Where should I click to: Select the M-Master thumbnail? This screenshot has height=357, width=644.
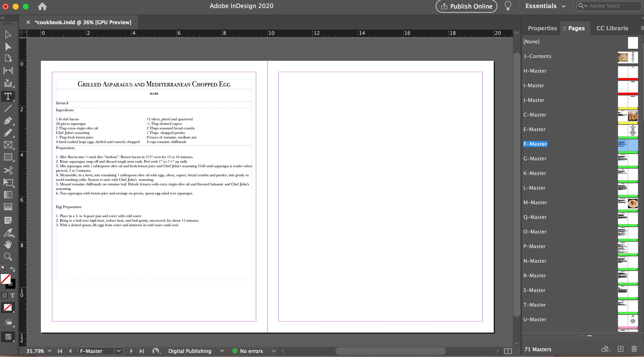click(628, 203)
